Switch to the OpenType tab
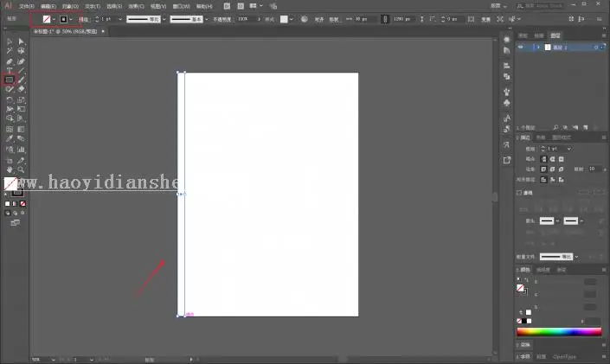 click(564, 356)
